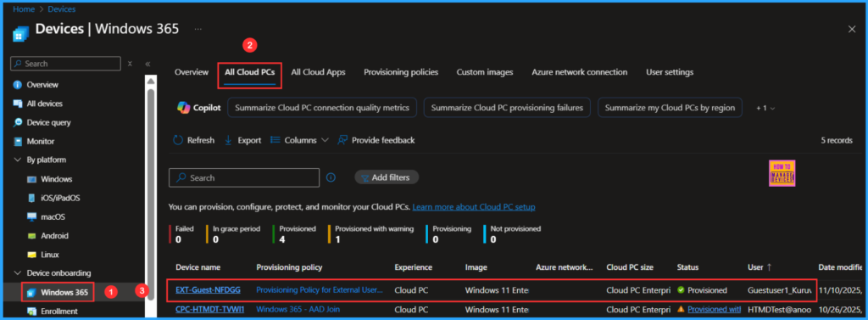Sort by Status column header
The image size is (868, 320).
[x=687, y=267]
